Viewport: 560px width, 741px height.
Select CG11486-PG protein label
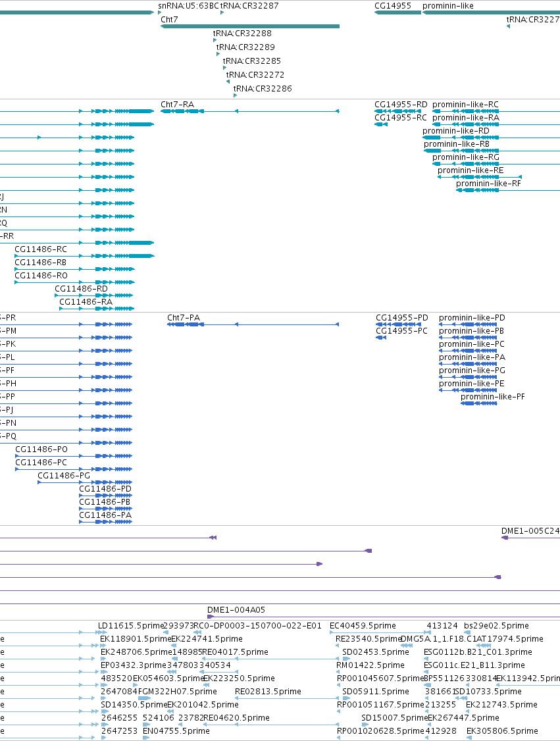click(x=64, y=476)
